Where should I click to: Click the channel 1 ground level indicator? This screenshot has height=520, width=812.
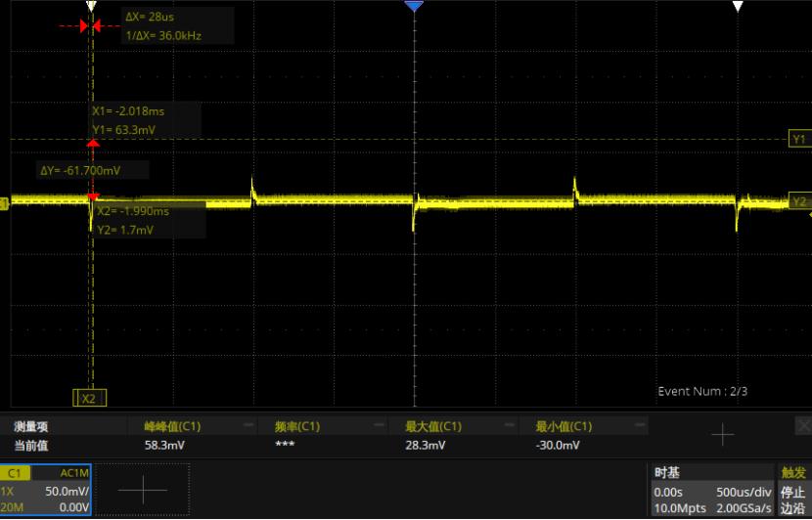(4, 202)
